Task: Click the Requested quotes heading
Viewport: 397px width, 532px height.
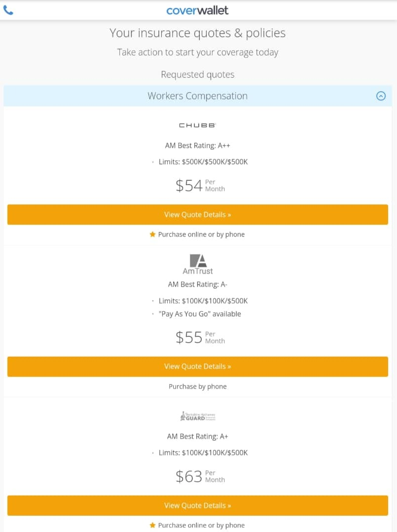Action: click(197, 75)
